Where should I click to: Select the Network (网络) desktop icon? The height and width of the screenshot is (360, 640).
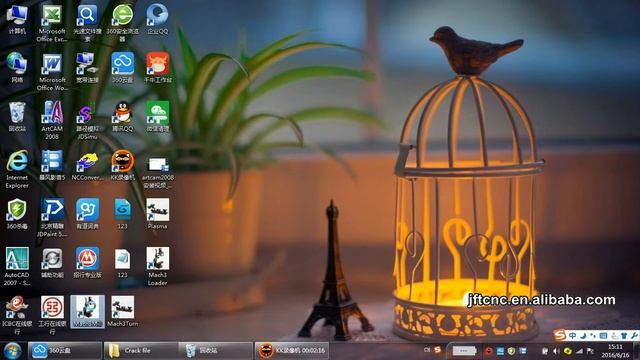pos(17,68)
